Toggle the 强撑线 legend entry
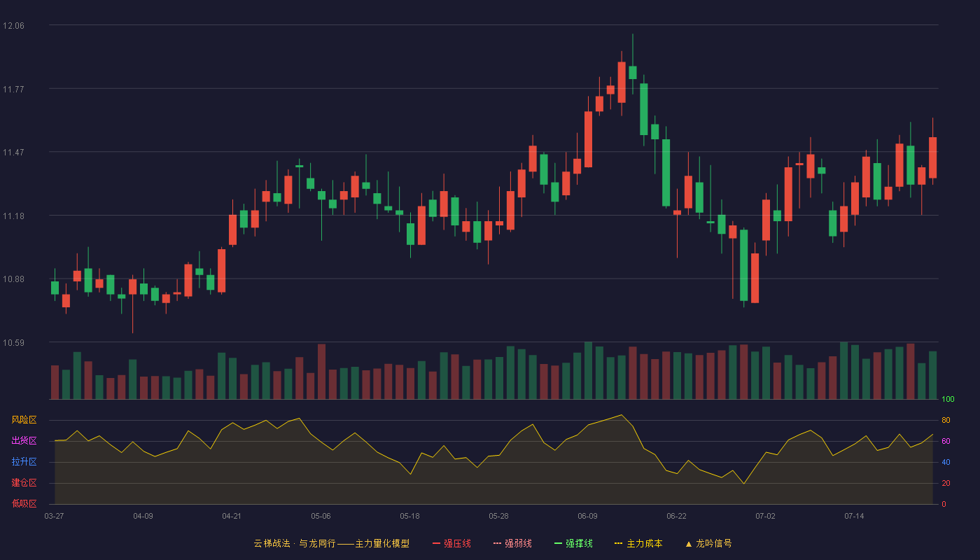The height and width of the screenshot is (560, 980). (x=573, y=543)
